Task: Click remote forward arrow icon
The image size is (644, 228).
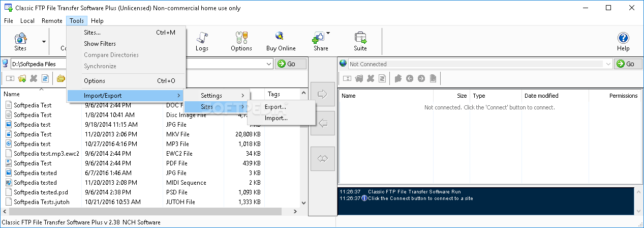Action: (x=421, y=78)
